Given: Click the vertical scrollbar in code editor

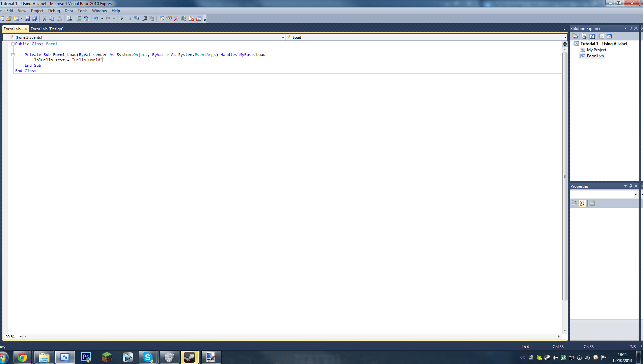Looking at the screenshot, I should tap(565, 175).
